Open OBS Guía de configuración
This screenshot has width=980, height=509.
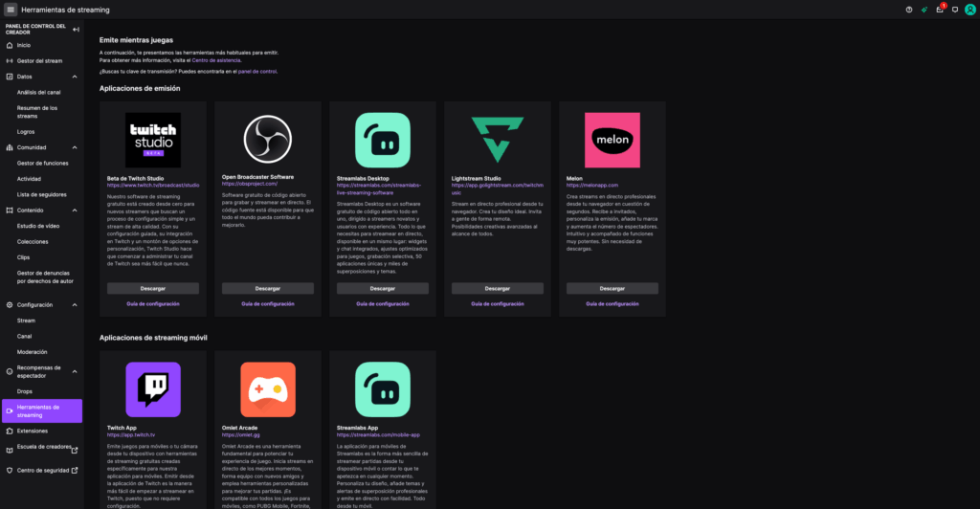[x=268, y=303]
